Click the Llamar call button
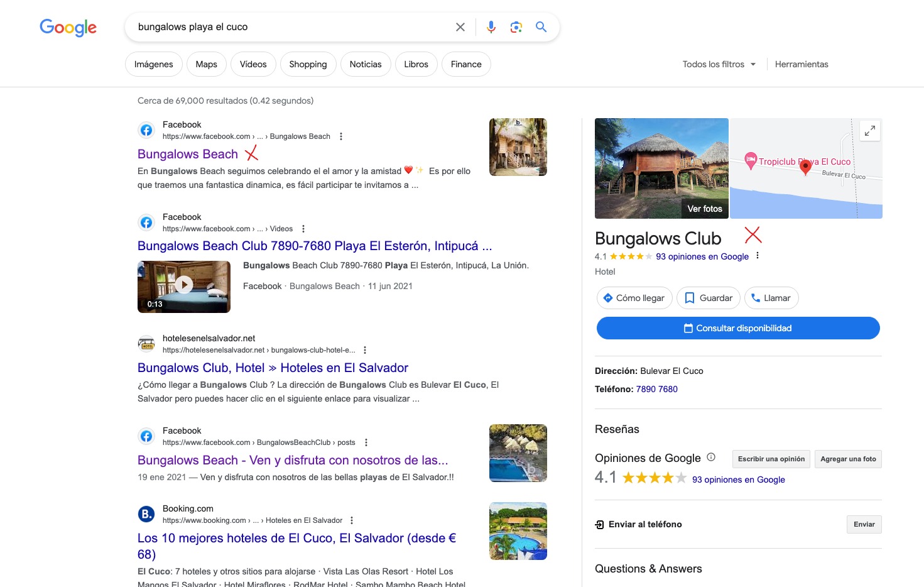Screen dimensions: 924x587 pyautogui.click(x=771, y=298)
